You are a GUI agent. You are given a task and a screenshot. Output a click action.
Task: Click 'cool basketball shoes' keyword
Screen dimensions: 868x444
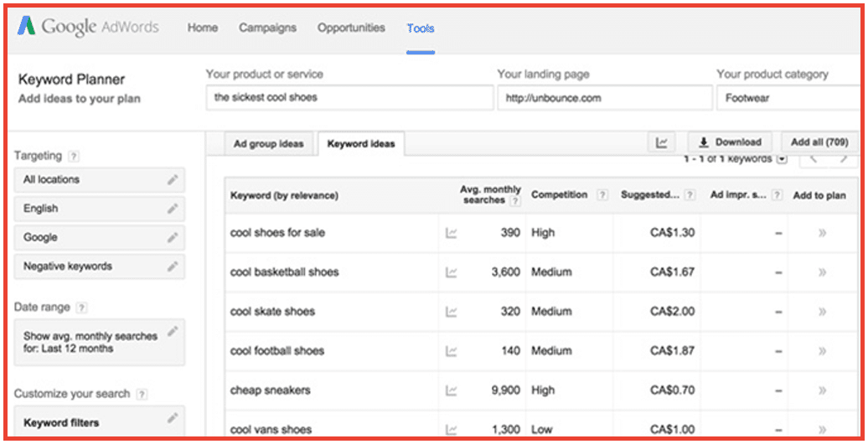(284, 271)
